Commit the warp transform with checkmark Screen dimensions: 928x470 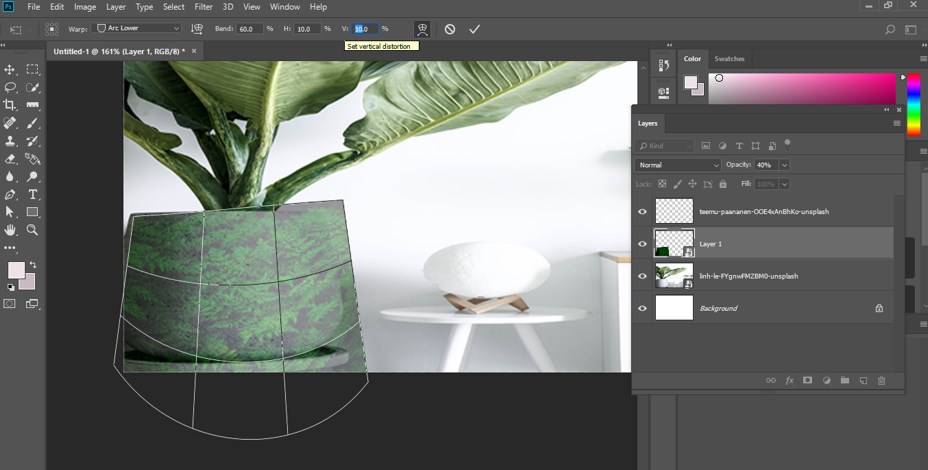(x=474, y=29)
